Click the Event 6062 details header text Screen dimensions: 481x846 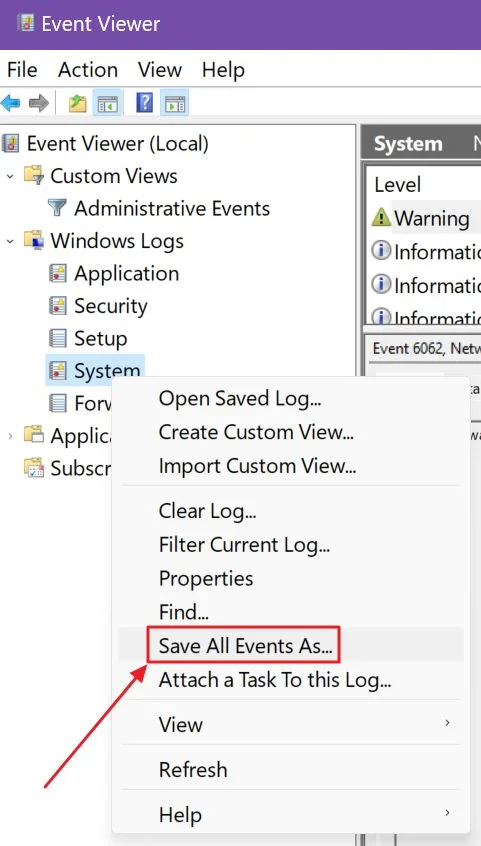pos(426,348)
